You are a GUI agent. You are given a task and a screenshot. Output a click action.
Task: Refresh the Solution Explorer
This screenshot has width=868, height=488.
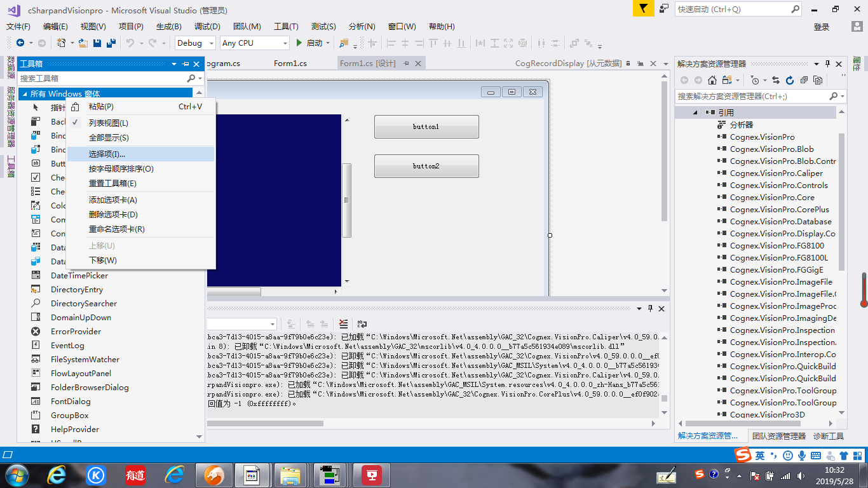click(790, 80)
